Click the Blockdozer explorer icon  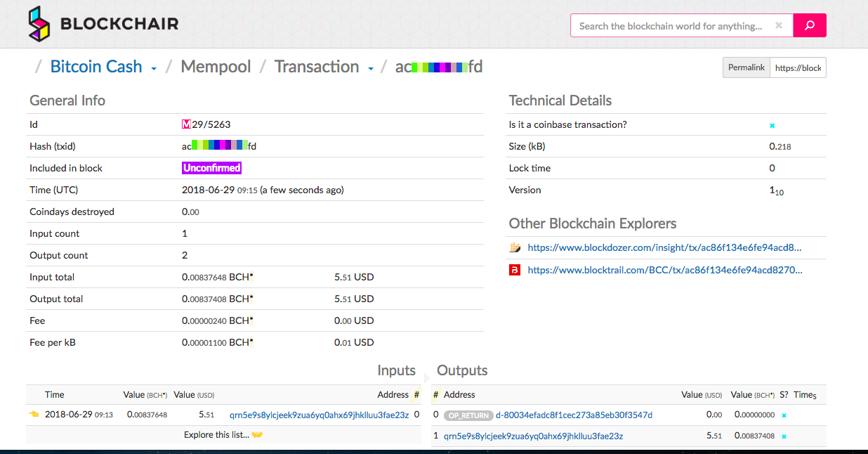tap(515, 247)
